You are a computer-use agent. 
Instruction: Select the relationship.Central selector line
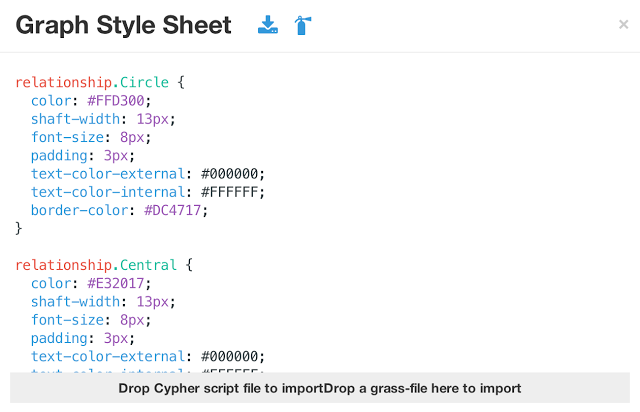[99, 265]
